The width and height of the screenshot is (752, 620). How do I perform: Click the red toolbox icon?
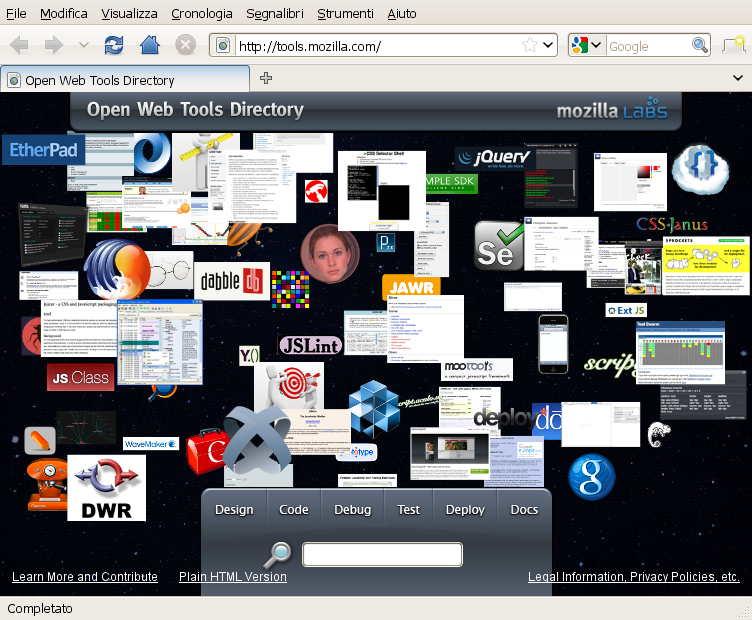pyautogui.click(x=205, y=451)
